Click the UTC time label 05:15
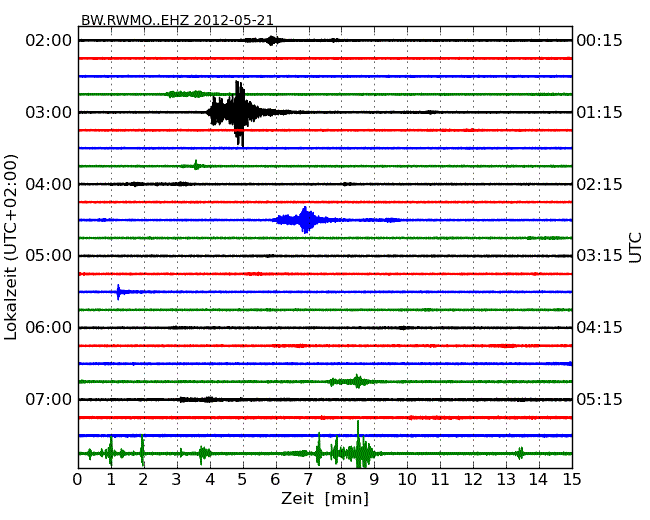This screenshot has height=520, width=650. pyautogui.click(x=599, y=399)
